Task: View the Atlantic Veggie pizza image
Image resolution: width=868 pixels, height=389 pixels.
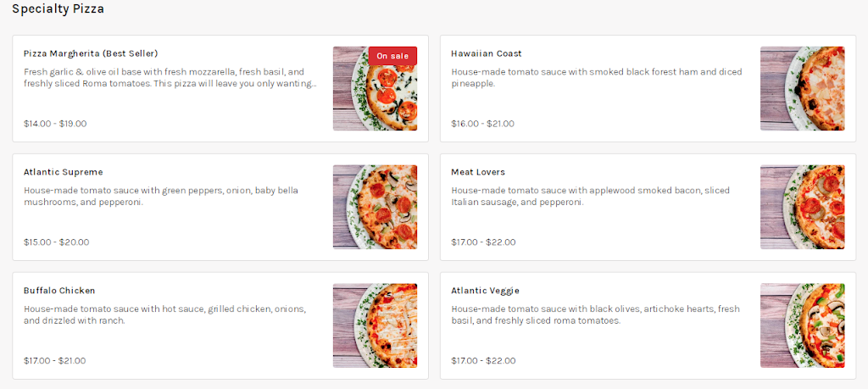Action: coord(802,325)
